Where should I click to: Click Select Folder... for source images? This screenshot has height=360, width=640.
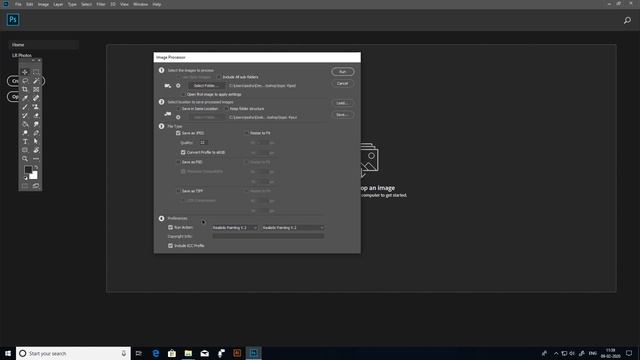(x=206, y=86)
